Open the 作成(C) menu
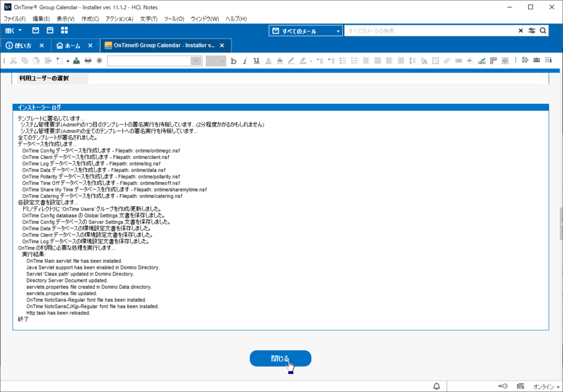Image resolution: width=563 pixels, height=392 pixels. click(90, 19)
